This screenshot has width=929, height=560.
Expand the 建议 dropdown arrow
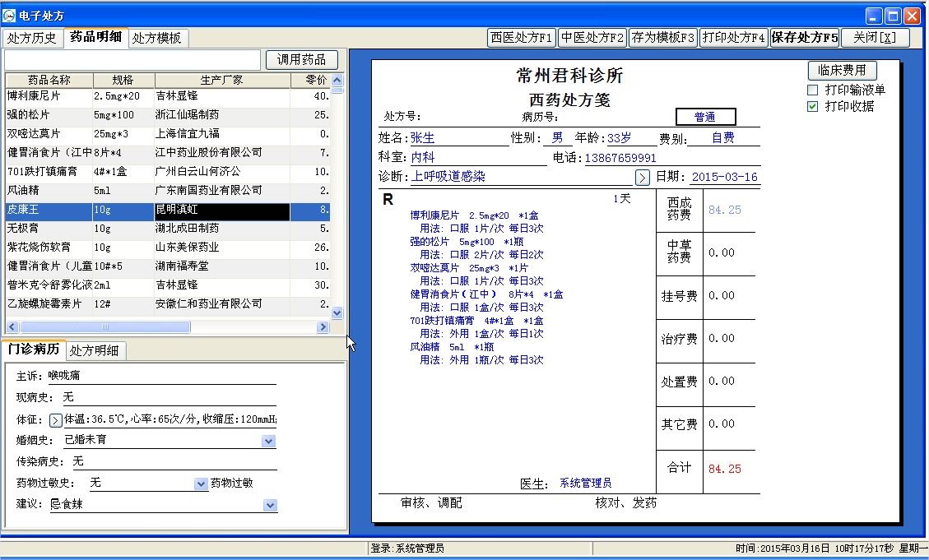click(x=270, y=506)
